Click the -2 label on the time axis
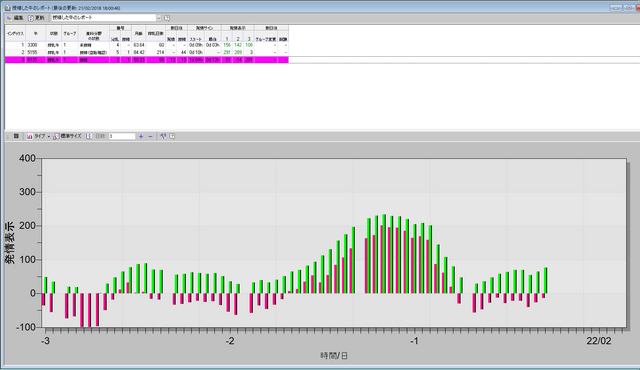Viewport: 640px width, 370px height. coord(230,341)
